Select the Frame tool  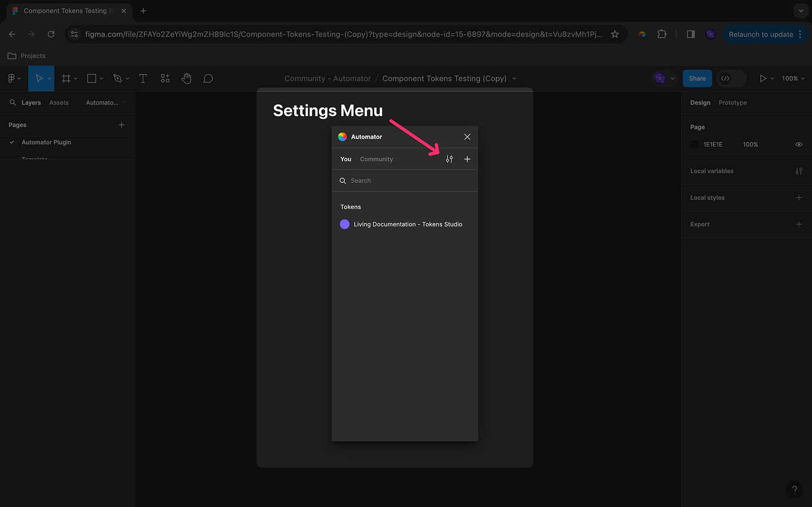click(x=66, y=79)
